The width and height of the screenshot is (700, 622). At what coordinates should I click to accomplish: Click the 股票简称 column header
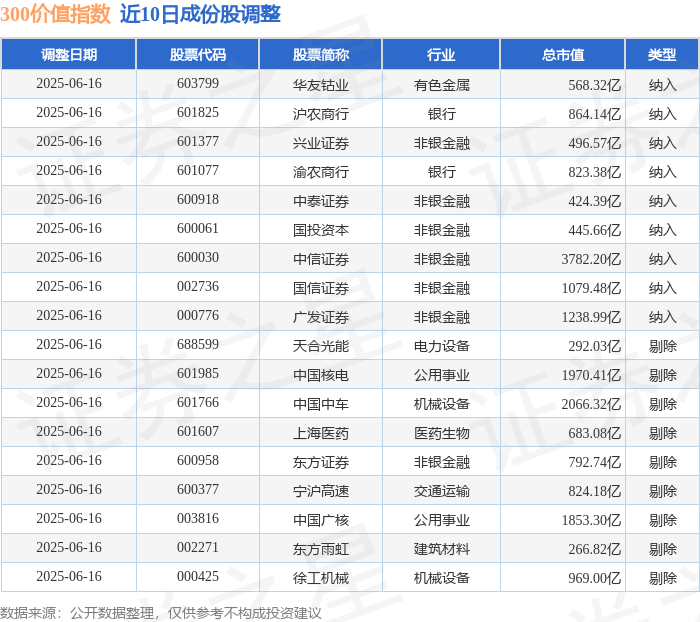[321, 54]
